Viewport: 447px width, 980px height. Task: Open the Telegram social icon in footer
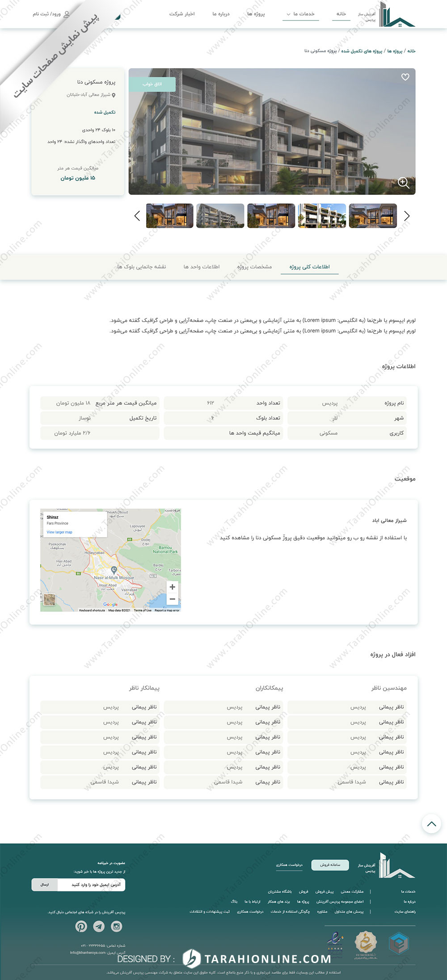[x=99, y=926]
